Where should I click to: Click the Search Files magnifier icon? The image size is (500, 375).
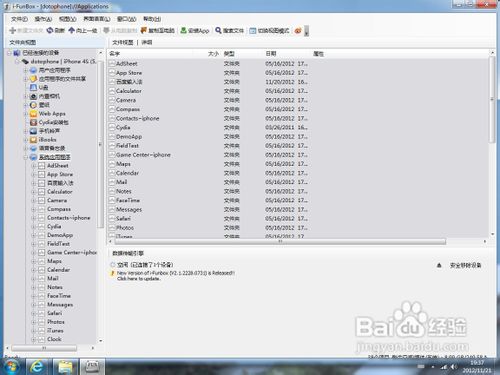[218, 30]
